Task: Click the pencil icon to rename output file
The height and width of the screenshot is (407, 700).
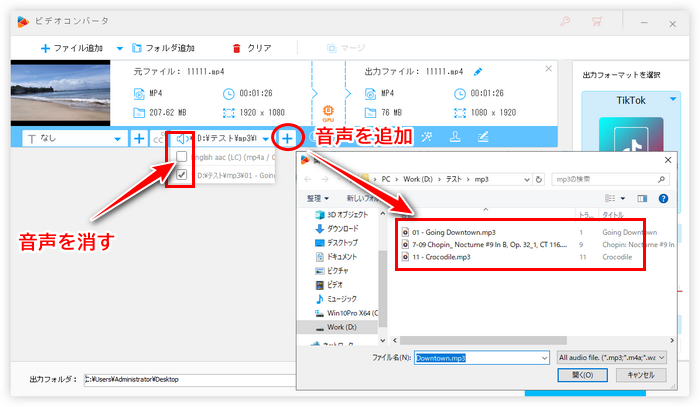Action: (478, 71)
